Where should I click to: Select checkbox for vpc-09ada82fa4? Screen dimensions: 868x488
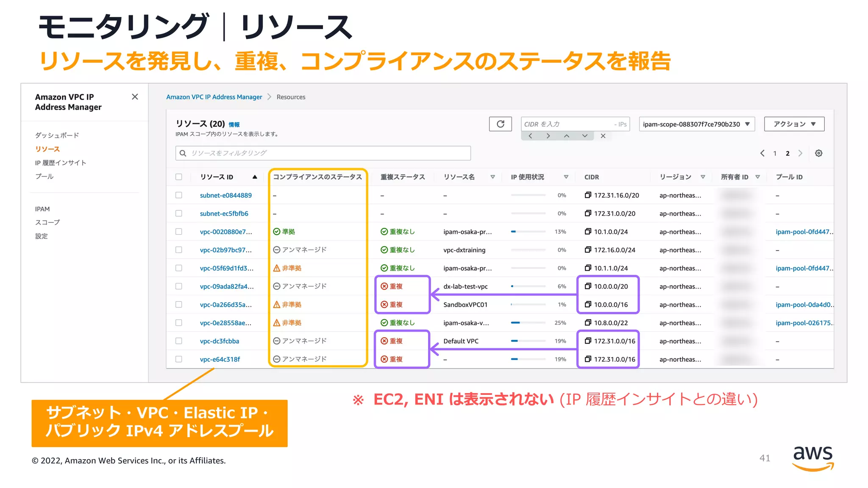coord(179,286)
